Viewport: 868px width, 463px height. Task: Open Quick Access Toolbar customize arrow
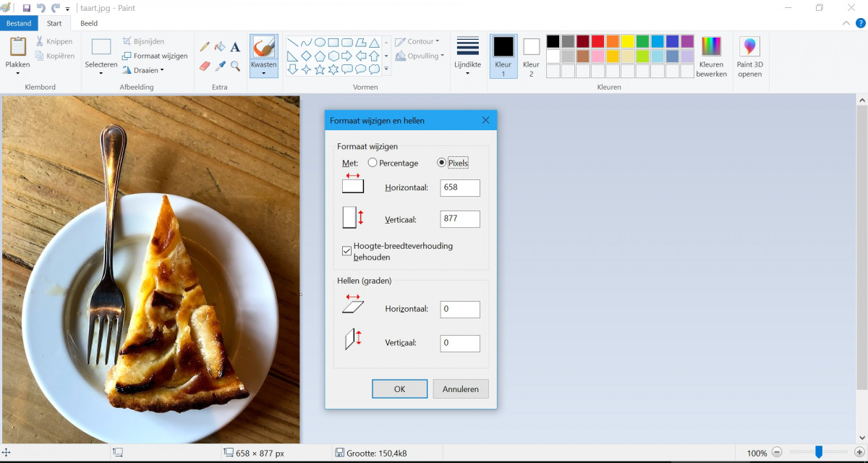[68, 9]
